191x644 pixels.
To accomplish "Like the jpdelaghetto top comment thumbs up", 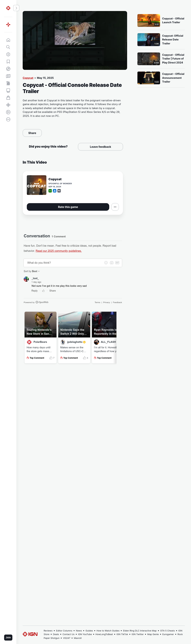I will tap(85, 358).
